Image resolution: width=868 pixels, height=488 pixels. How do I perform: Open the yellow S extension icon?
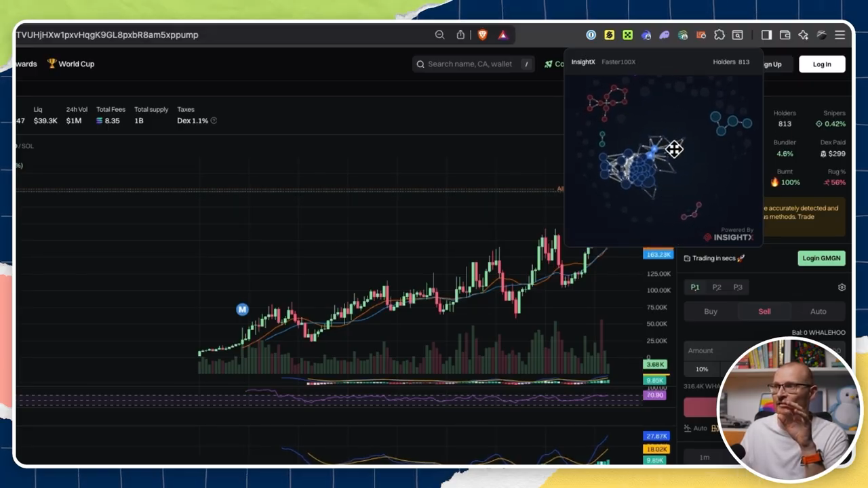(609, 35)
